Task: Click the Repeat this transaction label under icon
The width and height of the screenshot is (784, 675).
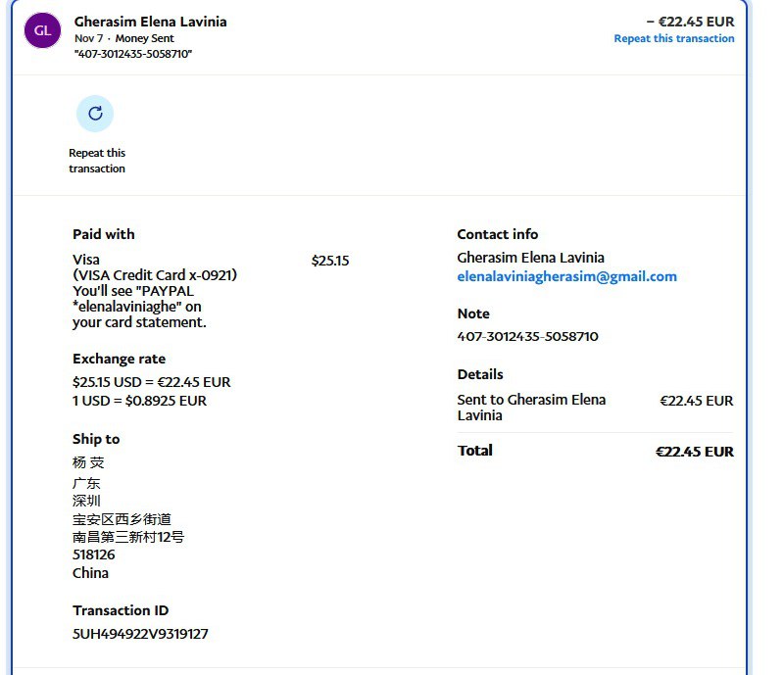Action: point(97,161)
